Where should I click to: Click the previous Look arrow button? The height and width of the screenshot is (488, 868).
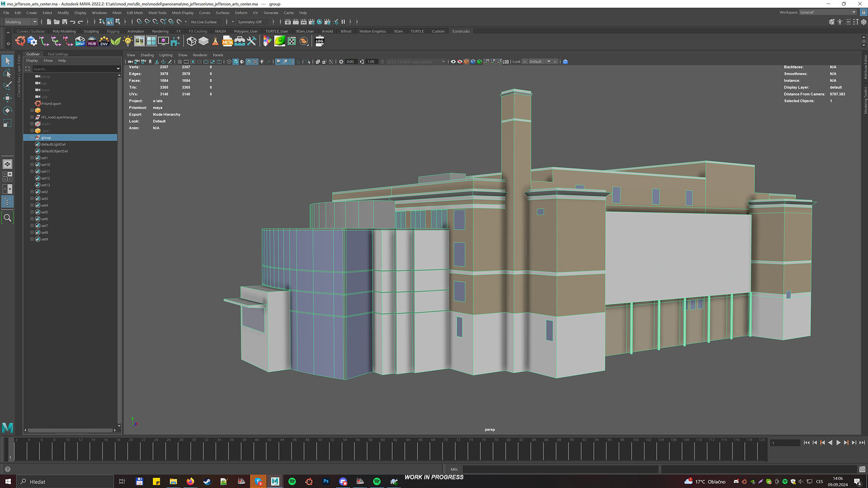point(525,62)
